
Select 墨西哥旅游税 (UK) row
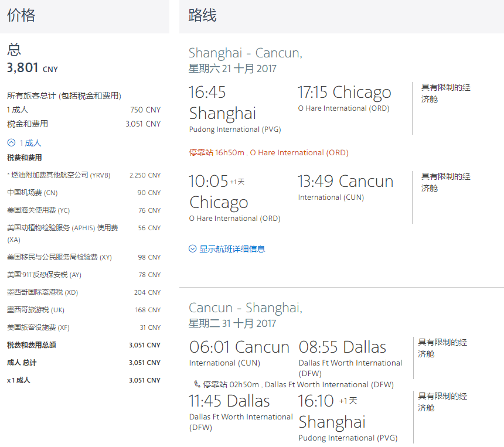point(84,310)
